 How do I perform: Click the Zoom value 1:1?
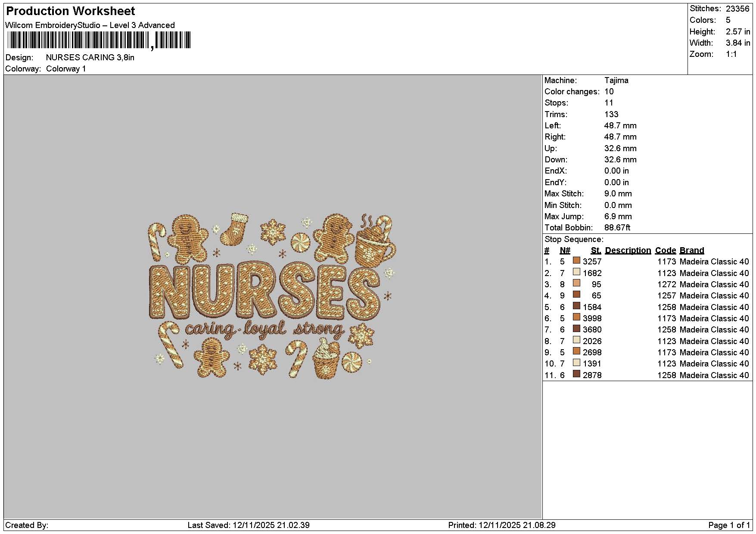click(x=731, y=54)
